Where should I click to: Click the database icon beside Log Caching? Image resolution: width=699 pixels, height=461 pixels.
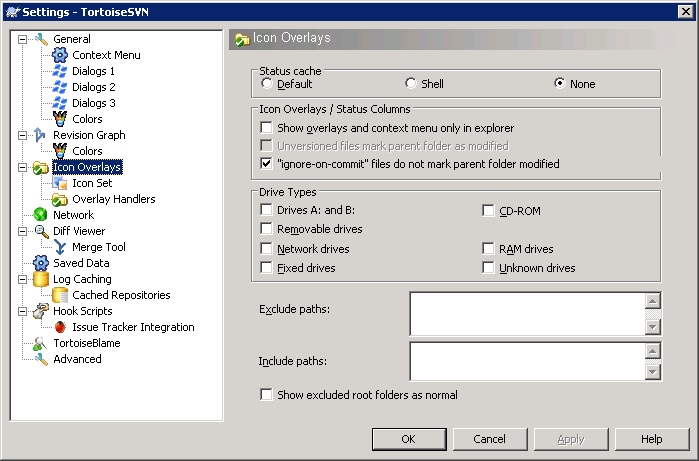click(41, 279)
